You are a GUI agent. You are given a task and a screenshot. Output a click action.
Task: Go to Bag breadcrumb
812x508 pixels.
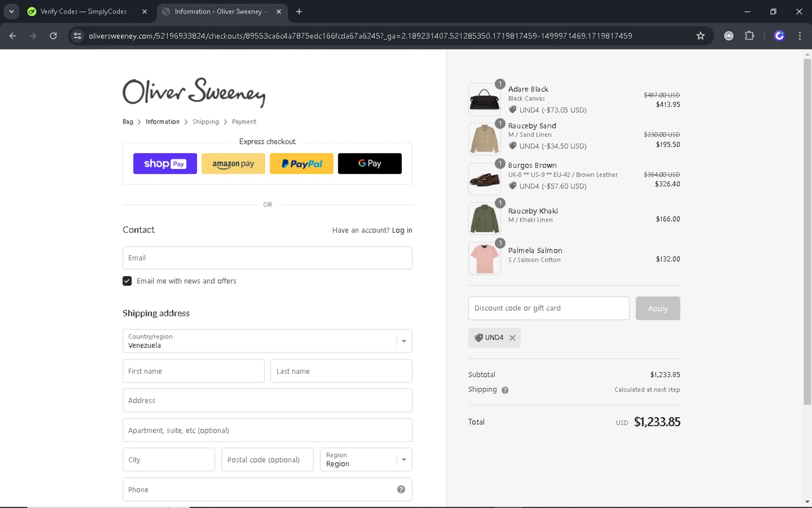coord(128,122)
